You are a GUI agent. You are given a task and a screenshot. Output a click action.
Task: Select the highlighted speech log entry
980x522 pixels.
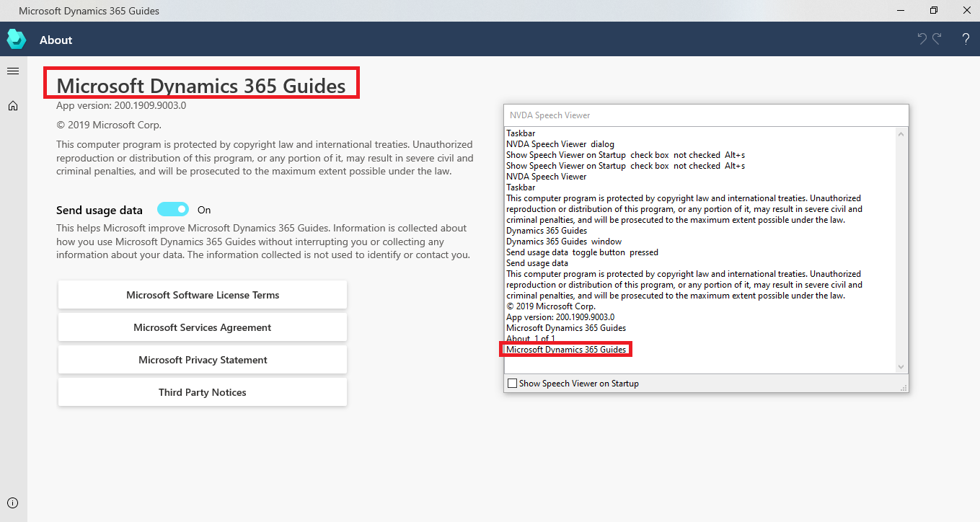pyautogui.click(x=565, y=349)
